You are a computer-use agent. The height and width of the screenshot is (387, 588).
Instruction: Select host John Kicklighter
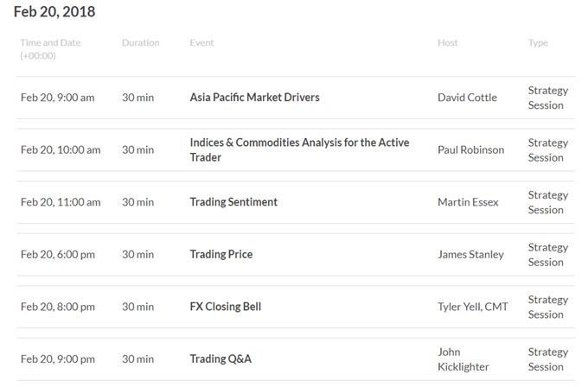click(x=463, y=359)
